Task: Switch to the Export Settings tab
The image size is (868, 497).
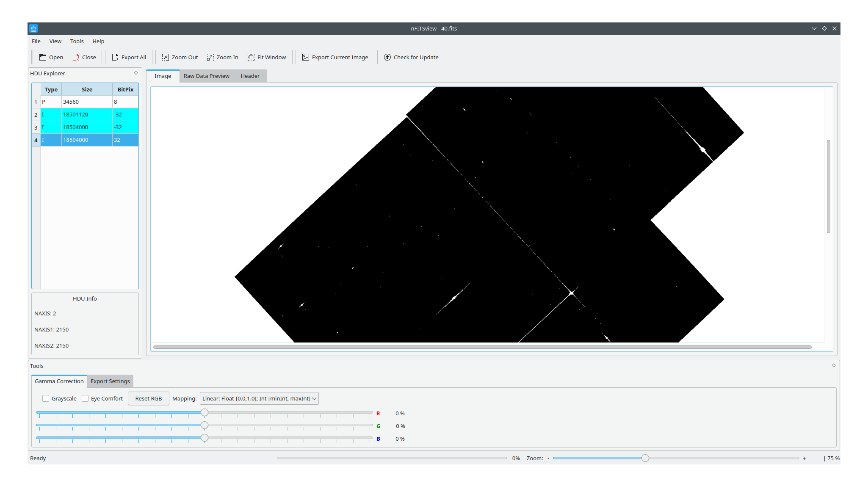Action: tap(110, 381)
